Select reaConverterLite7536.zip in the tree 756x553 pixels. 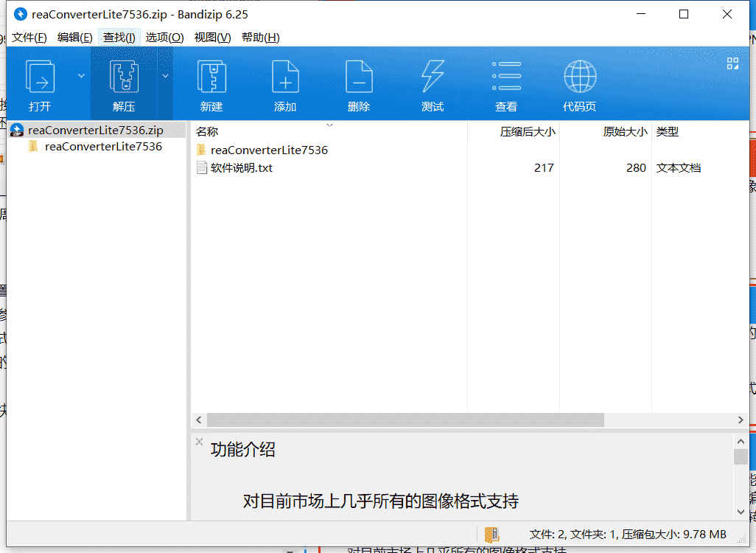coord(96,131)
